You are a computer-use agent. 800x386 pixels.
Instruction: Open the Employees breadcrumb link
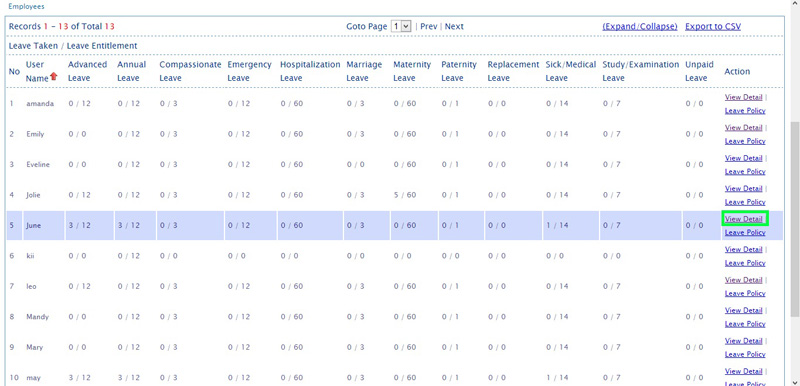(x=27, y=7)
